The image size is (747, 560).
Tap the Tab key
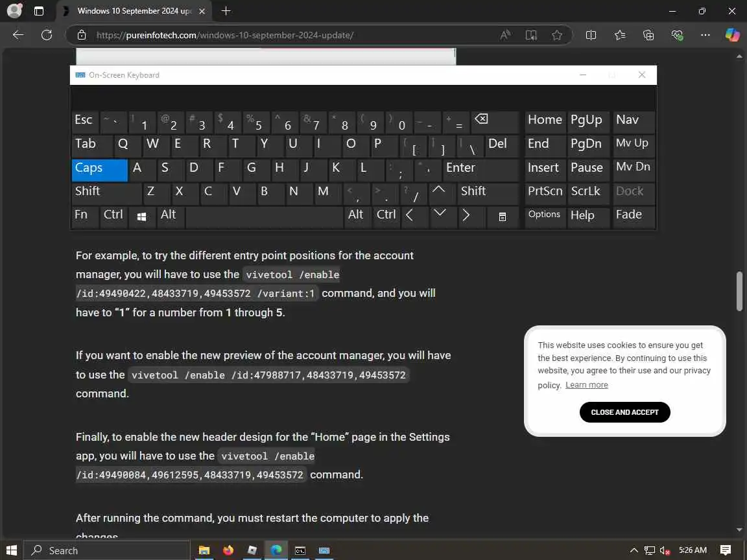(92, 146)
